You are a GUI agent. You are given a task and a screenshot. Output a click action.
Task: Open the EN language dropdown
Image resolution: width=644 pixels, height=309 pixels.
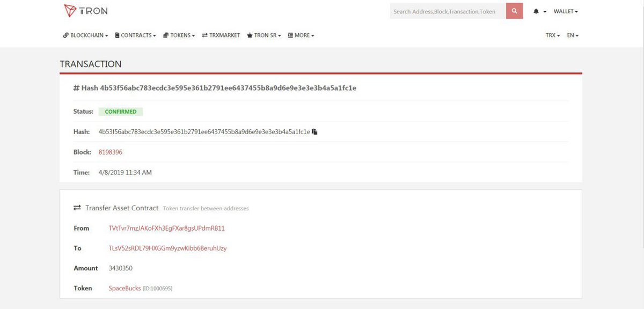tap(573, 35)
